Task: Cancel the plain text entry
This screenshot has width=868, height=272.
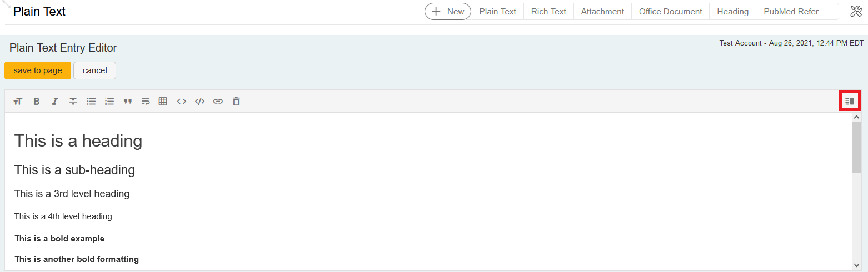Action: click(x=94, y=70)
